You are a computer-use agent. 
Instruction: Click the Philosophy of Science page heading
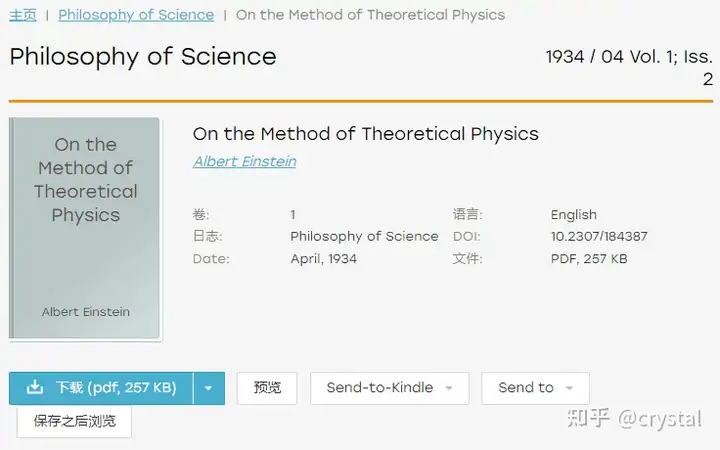click(143, 57)
